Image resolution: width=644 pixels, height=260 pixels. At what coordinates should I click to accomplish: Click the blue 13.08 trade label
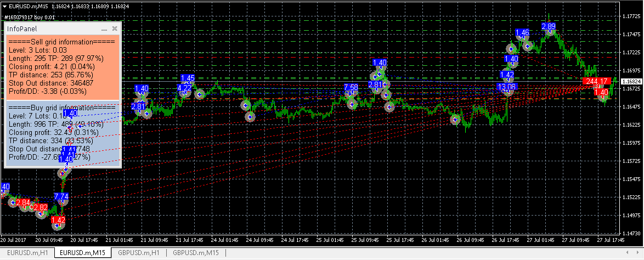506,87
